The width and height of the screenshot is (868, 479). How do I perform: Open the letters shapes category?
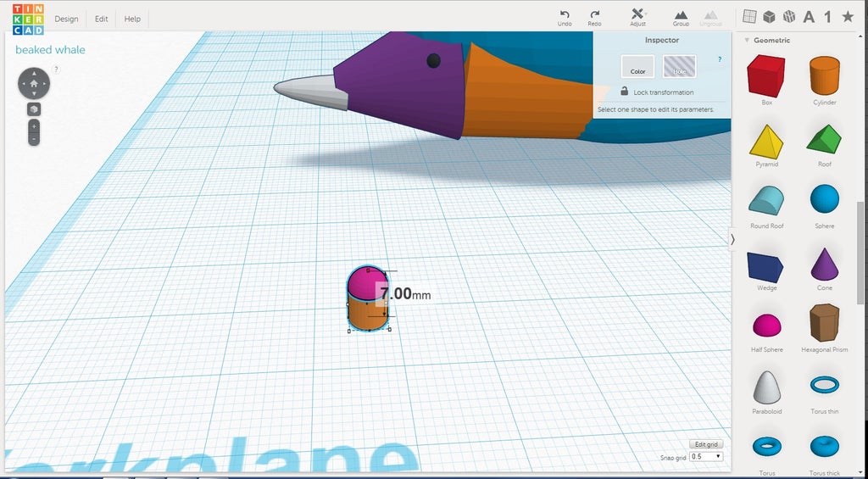pos(809,17)
